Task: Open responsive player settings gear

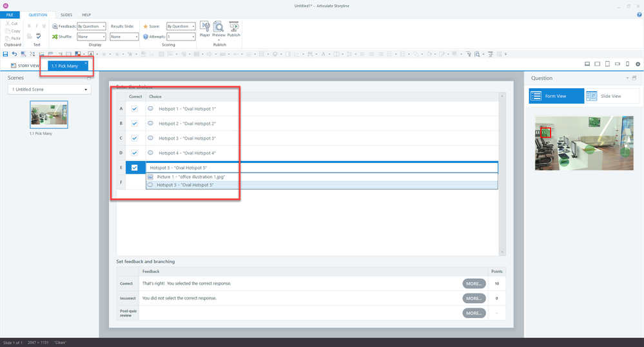Action: pyautogui.click(x=638, y=64)
